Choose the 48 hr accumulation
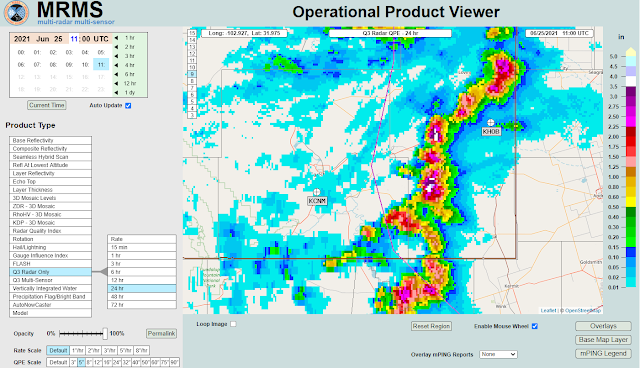Screen dimensions: 640x368 tap(142, 297)
